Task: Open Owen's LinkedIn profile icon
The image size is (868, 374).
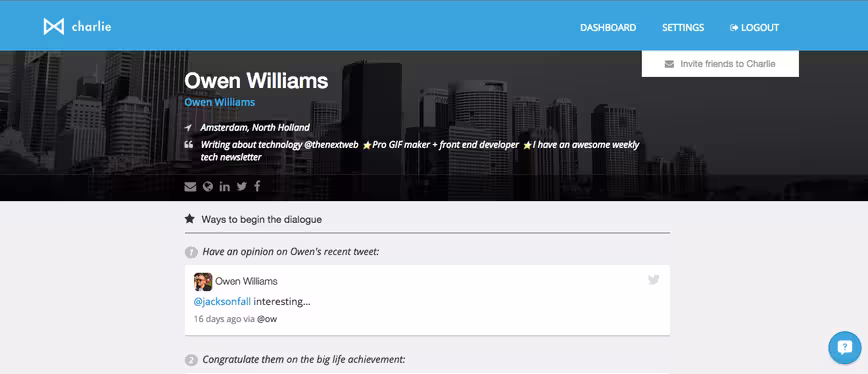Action: coord(224,186)
